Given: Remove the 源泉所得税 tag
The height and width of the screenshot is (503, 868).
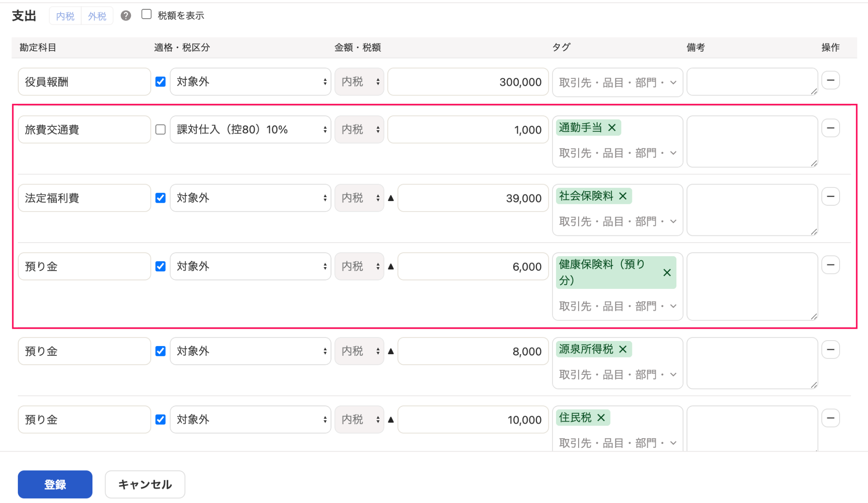Looking at the screenshot, I should click(x=623, y=349).
